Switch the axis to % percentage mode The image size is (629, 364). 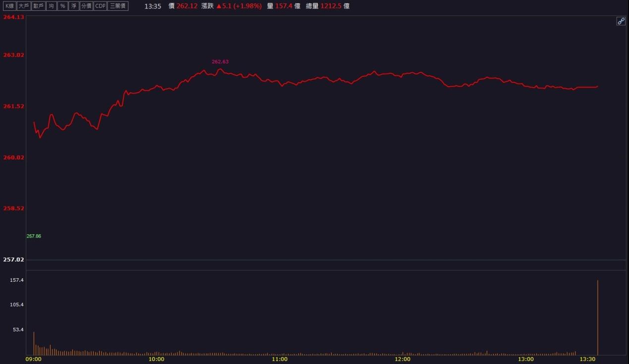point(62,6)
